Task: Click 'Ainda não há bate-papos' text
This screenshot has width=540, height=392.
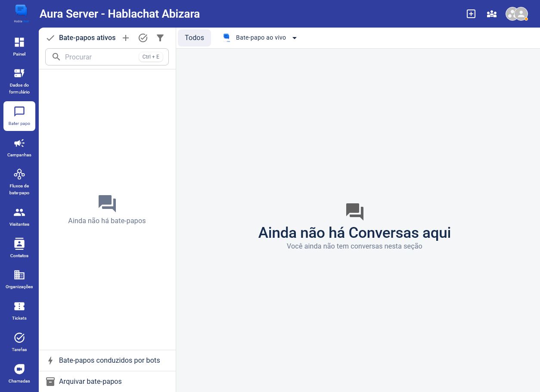Action: point(107,221)
